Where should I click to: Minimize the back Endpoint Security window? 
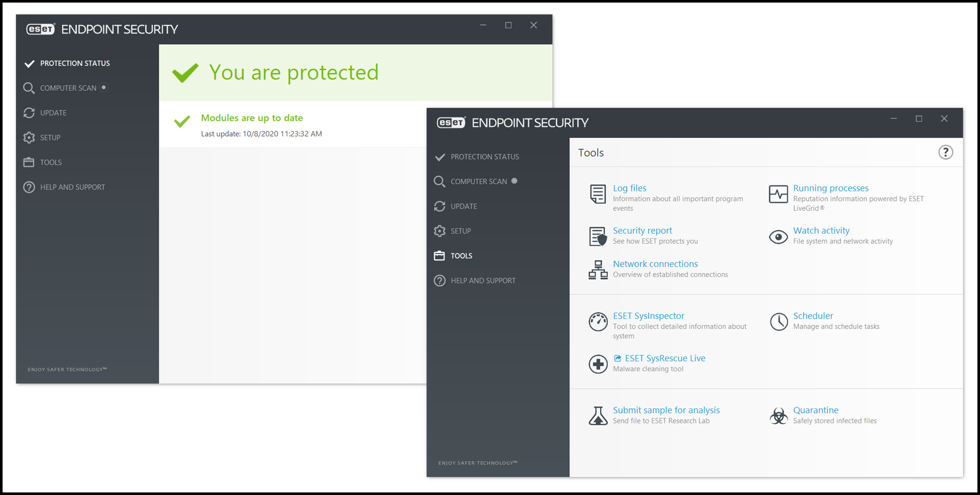(483, 25)
